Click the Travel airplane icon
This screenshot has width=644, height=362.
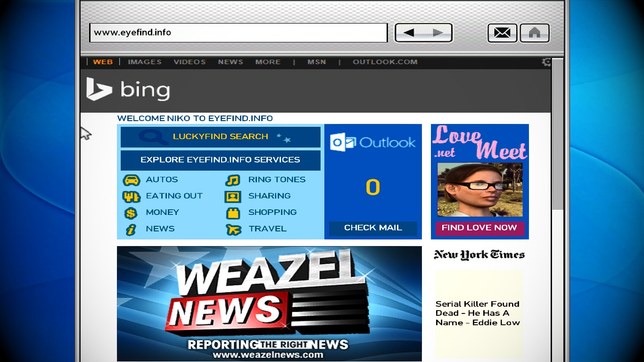point(233,230)
